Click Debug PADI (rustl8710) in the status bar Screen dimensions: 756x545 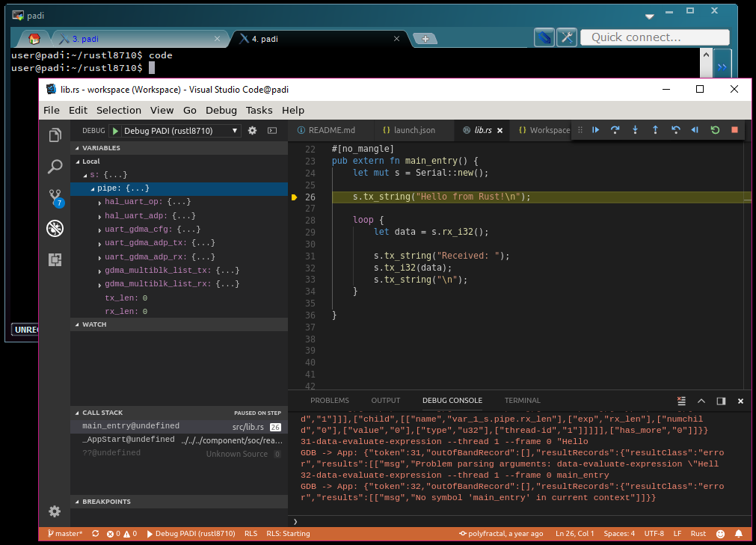[x=191, y=534]
